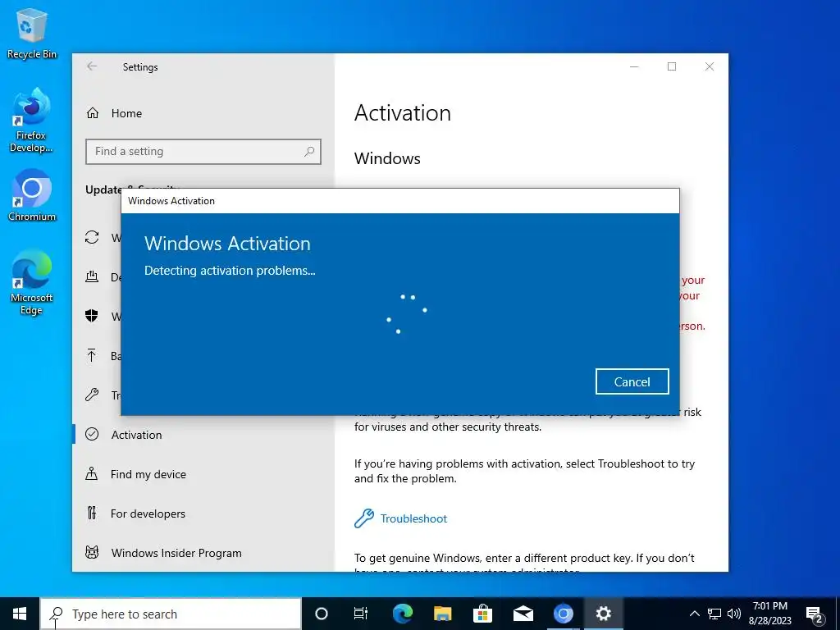Show hidden system tray icons
840x630 pixels.
[x=694, y=614]
